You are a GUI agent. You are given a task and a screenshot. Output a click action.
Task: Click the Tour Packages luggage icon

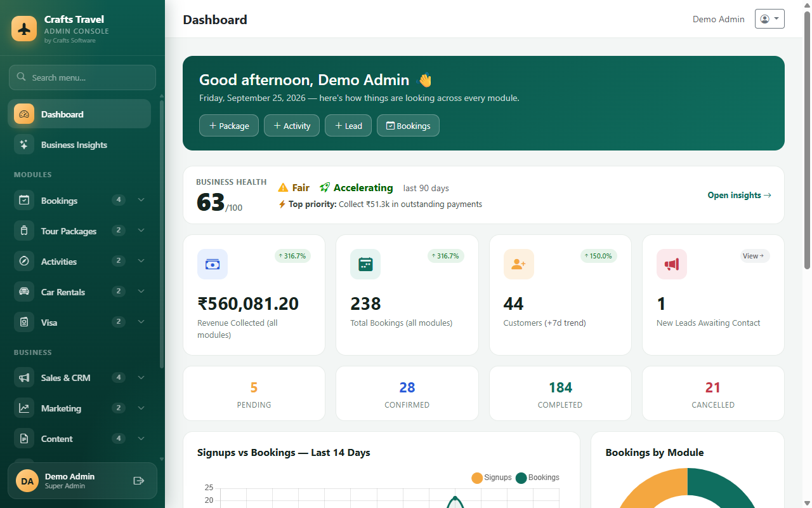(24, 231)
